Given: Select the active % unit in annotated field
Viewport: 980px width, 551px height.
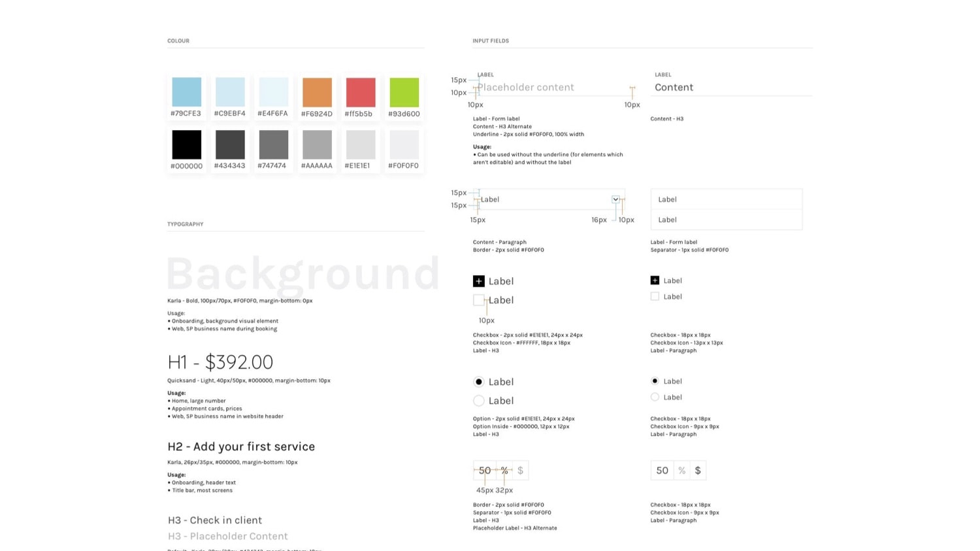Looking at the screenshot, I should [x=504, y=471].
